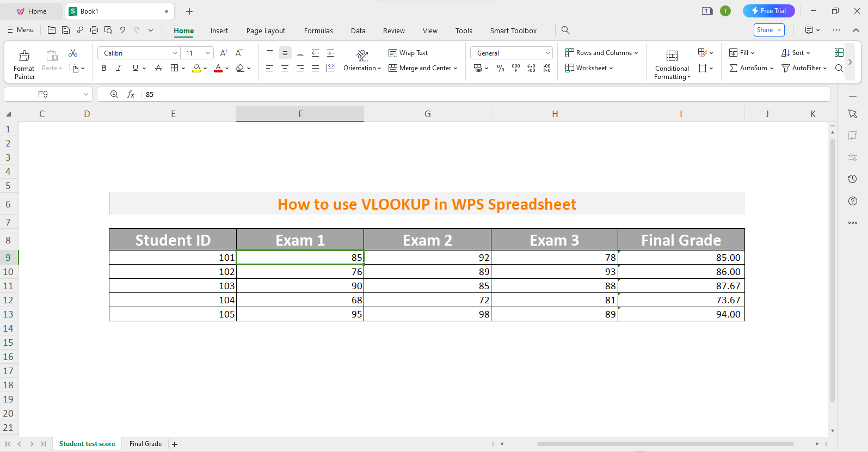This screenshot has height=452, width=868.
Task: Increase indent in alignment group
Action: pyautogui.click(x=330, y=53)
